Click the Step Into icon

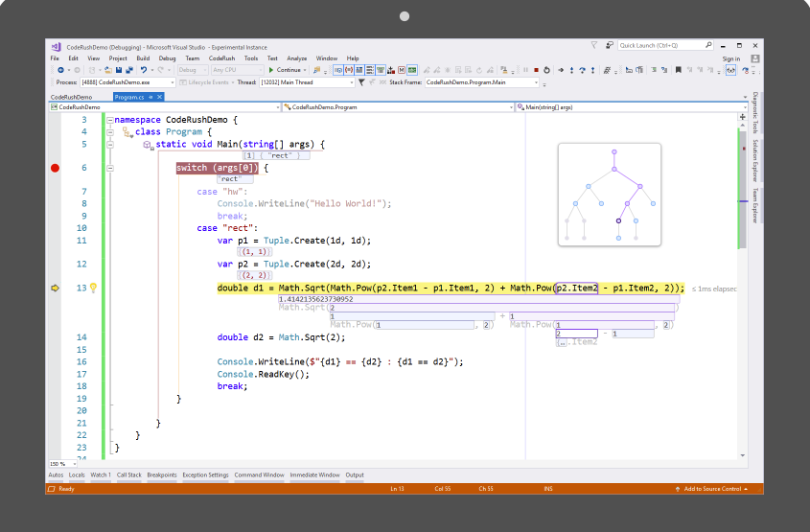[571, 70]
